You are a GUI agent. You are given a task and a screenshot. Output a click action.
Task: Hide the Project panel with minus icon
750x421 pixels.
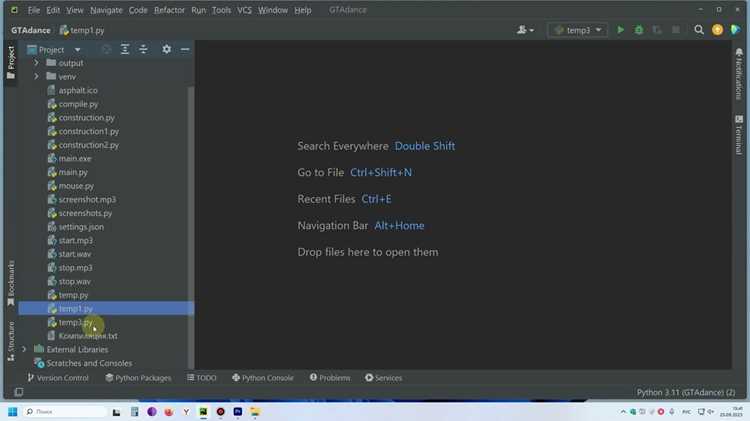point(185,49)
